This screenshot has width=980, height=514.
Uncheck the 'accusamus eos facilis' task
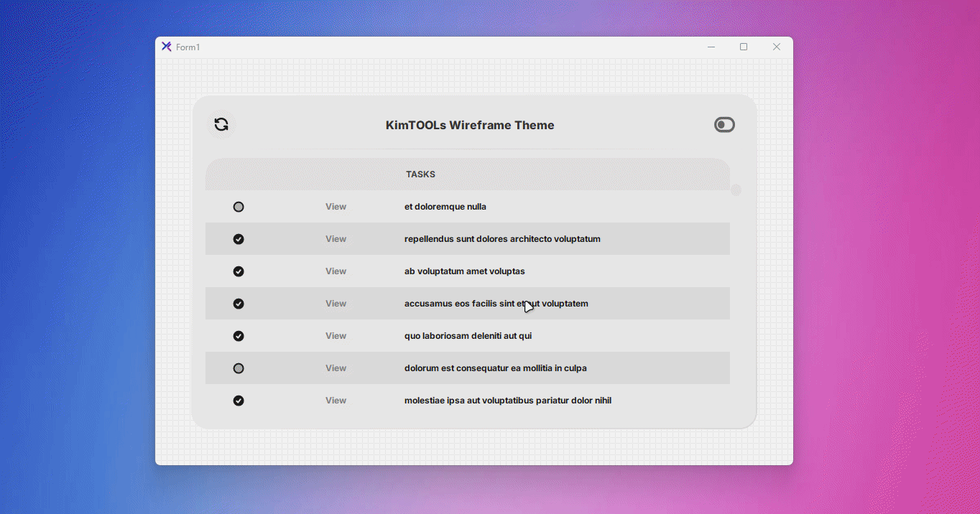click(x=239, y=304)
